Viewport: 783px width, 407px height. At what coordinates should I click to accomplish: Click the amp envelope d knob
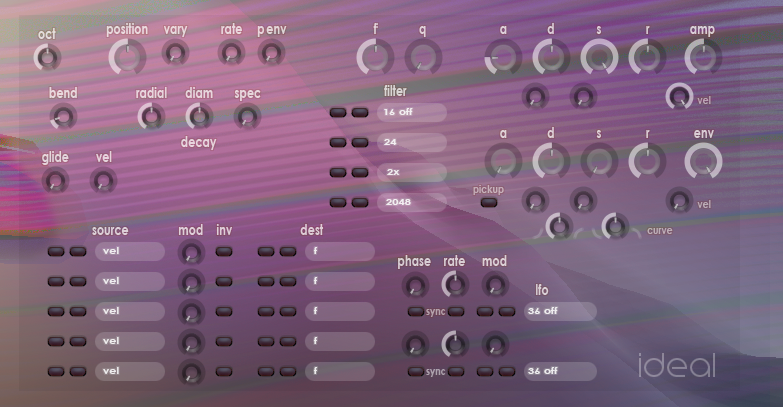point(551,56)
